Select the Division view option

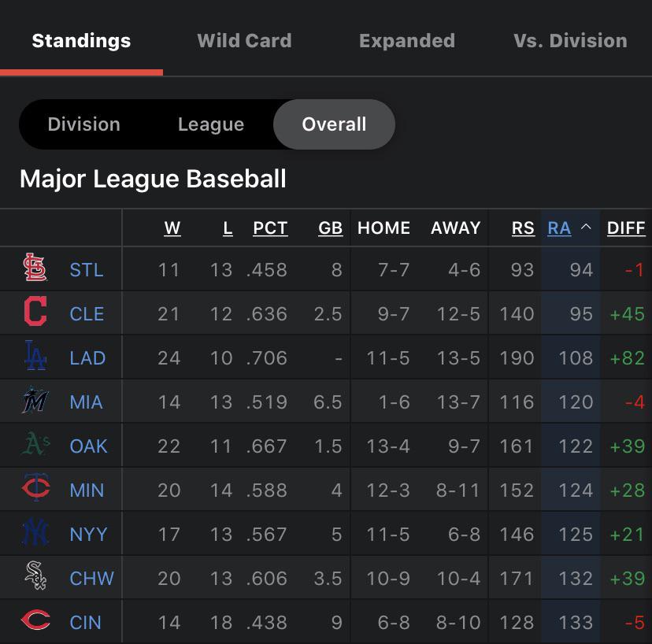pos(83,124)
